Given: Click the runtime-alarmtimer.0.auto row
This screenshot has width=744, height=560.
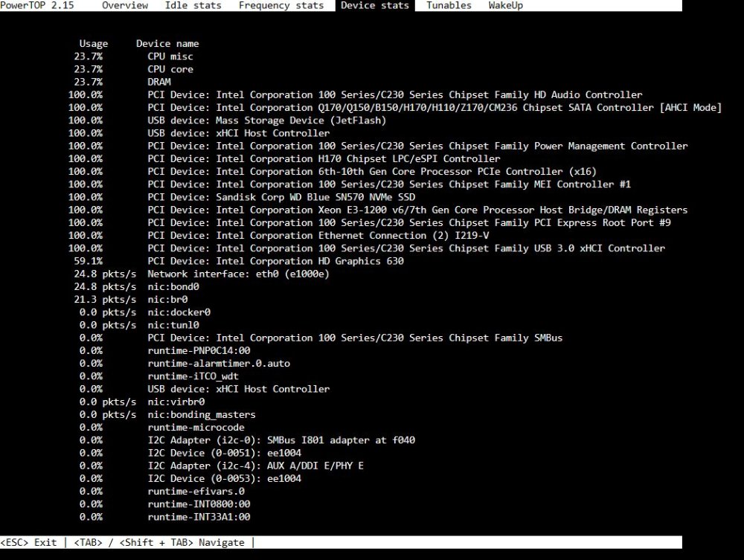Looking at the screenshot, I should (185, 364).
